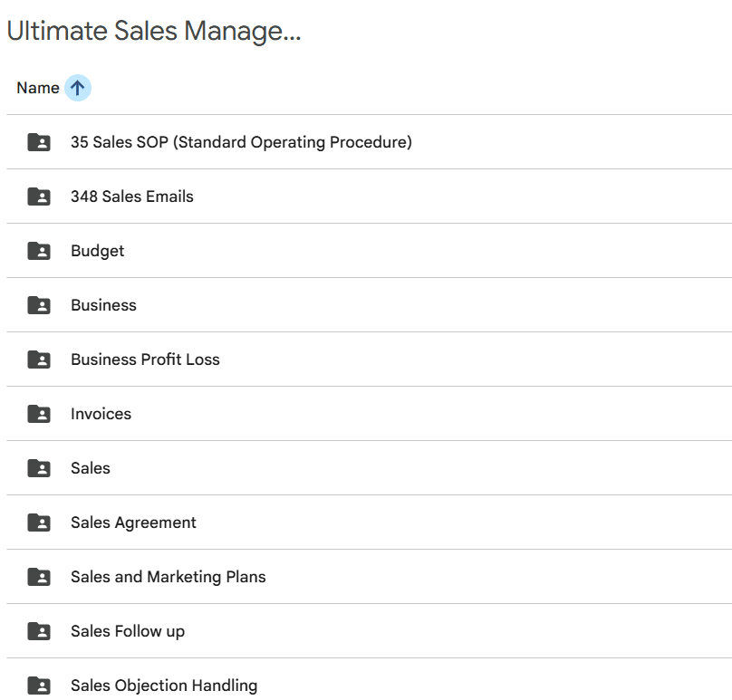The height and width of the screenshot is (700, 732).
Task: Select the Business Profit Loss folder icon
Action: point(39,360)
